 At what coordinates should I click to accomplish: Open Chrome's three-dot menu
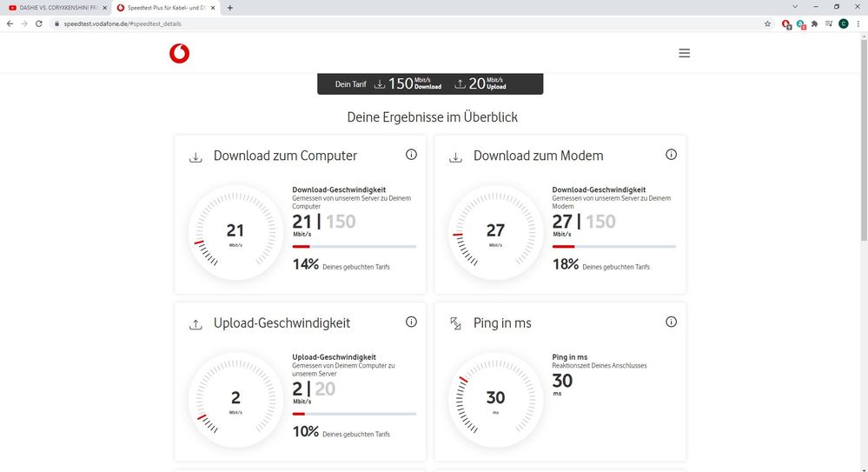pos(858,23)
